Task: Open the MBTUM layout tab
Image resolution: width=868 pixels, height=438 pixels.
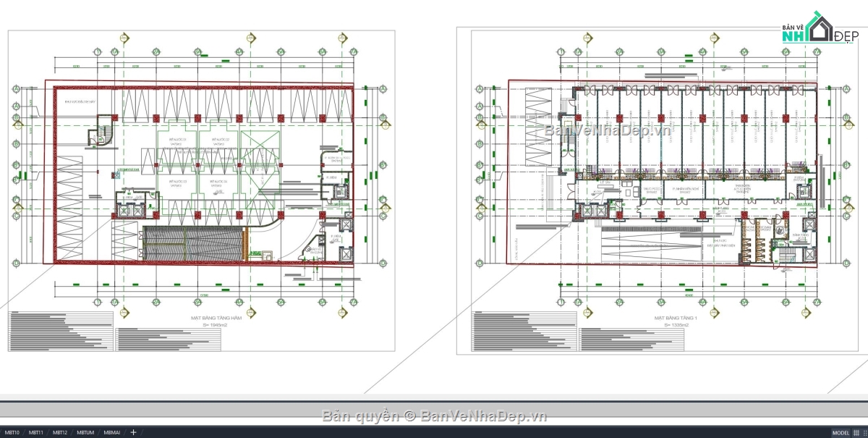Action: click(x=85, y=432)
